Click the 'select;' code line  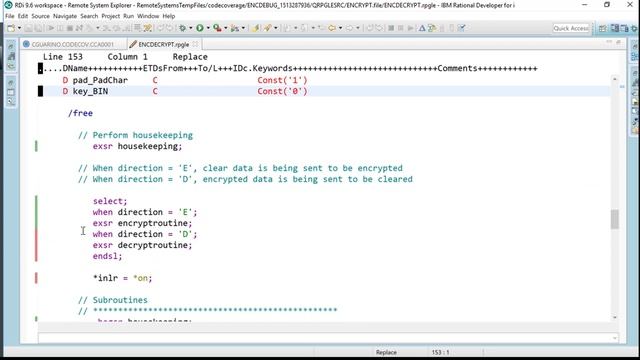coord(110,201)
